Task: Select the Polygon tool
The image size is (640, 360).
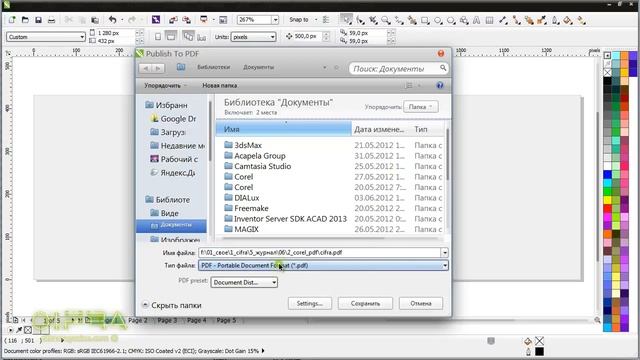Action: [x=451, y=20]
